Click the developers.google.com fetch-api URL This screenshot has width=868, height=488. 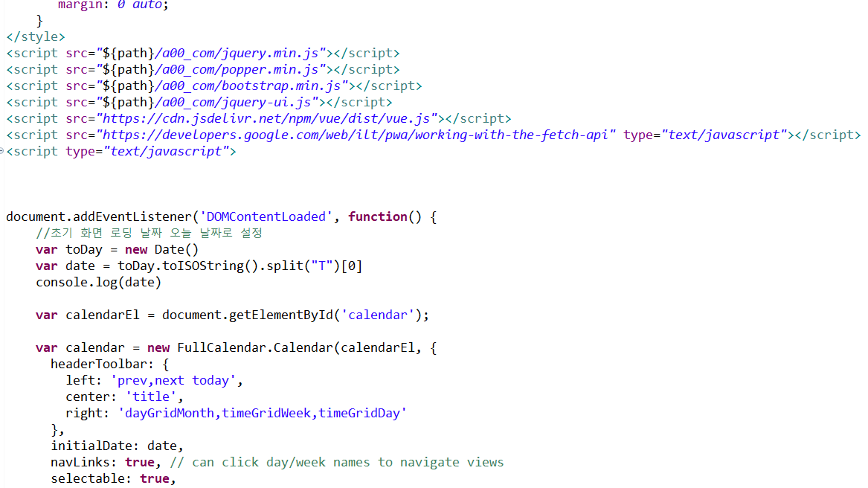356,135
